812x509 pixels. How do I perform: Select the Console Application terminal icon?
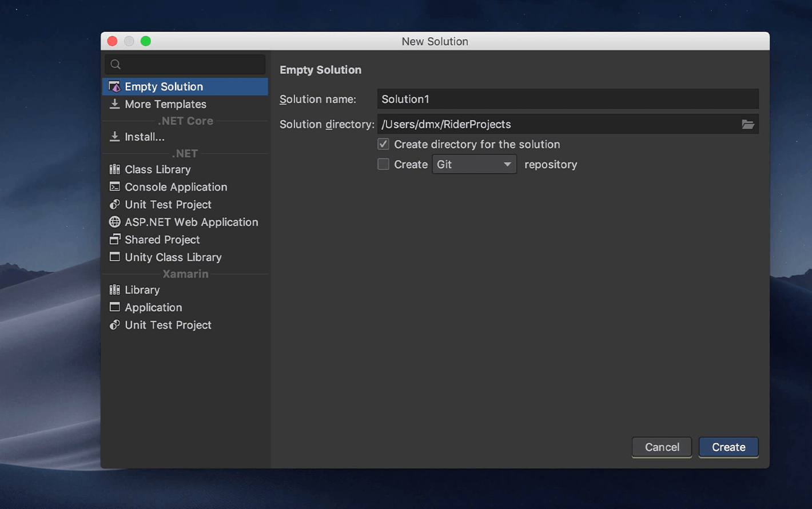[x=114, y=187]
